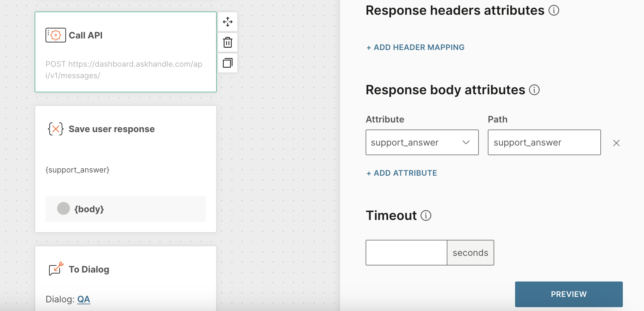
Task: Show the Timeout info tooltip
Action: tap(426, 215)
